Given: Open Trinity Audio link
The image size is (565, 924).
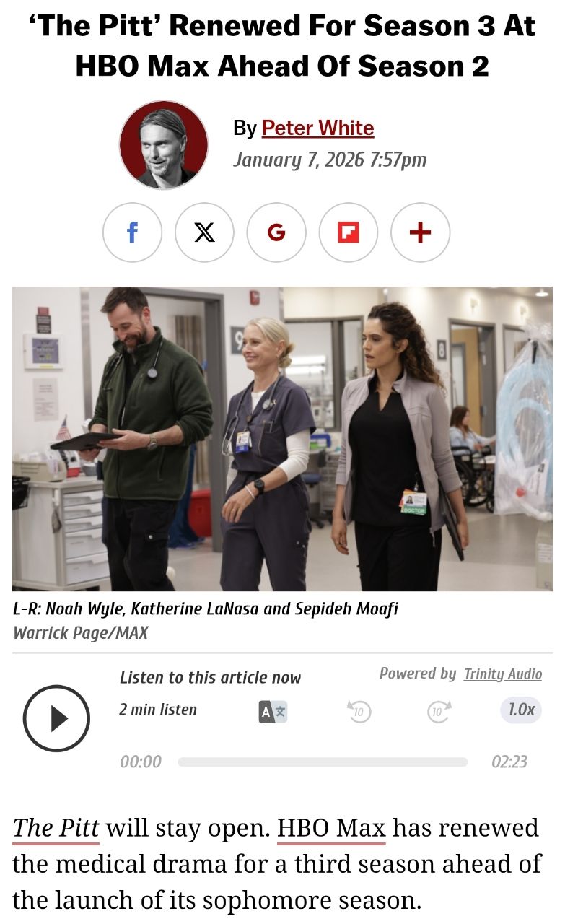Looking at the screenshot, I should 502,674.
